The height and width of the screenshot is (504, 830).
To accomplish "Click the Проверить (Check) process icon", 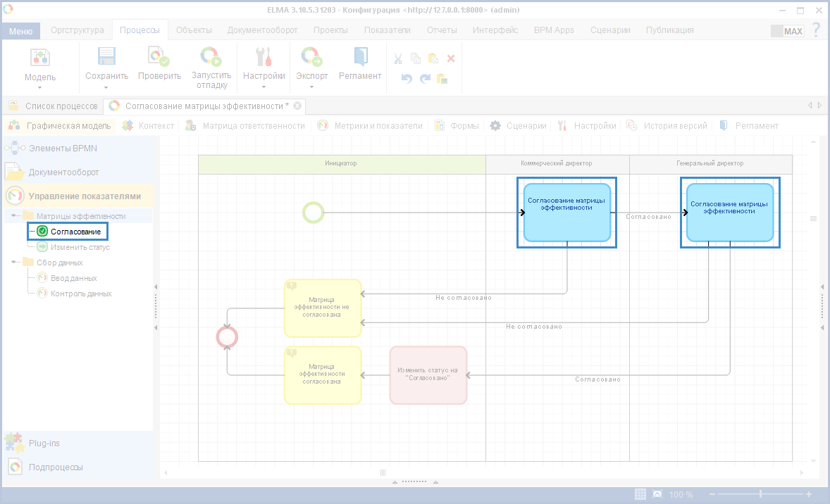I will click(x=159, y=58).
